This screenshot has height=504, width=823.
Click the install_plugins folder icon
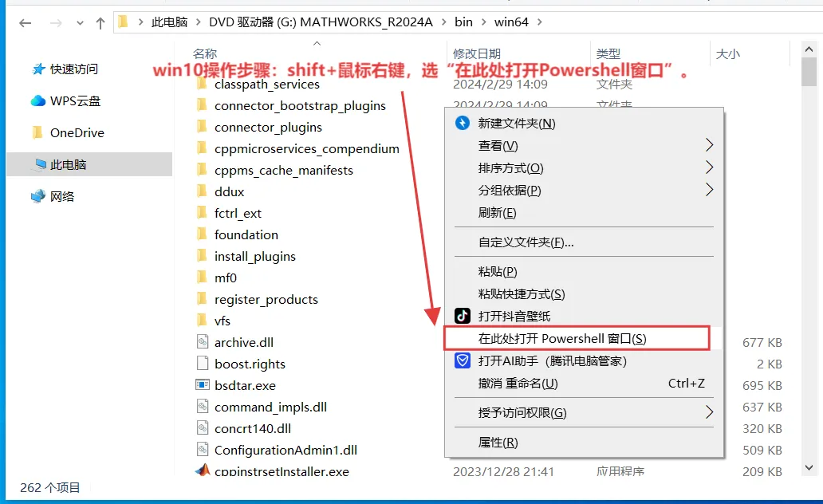[202, 256]
